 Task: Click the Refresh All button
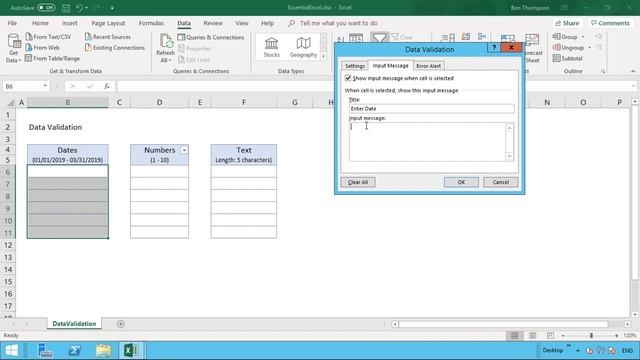click(x=165, y=48)
